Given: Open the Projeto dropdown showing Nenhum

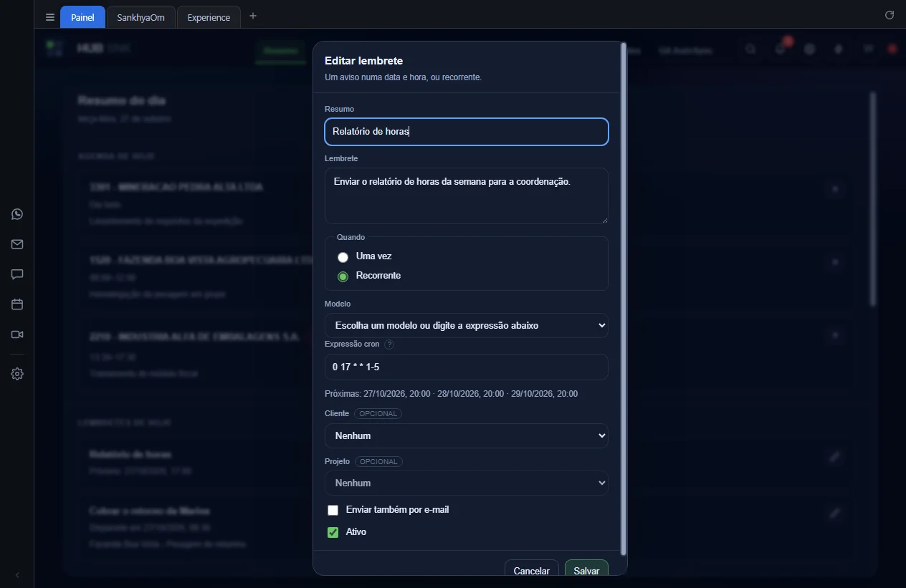Looking at the screenshot, I should (x=467, y=483).
